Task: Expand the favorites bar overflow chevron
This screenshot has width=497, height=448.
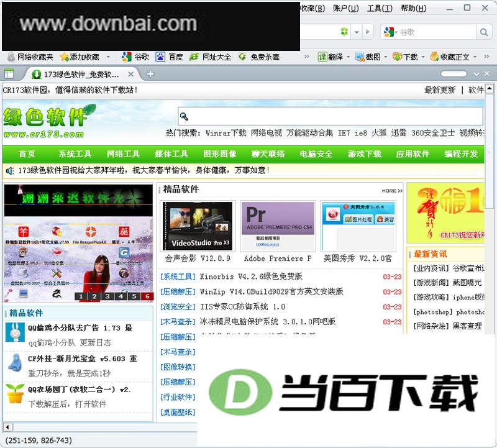Action: point(306,57)
